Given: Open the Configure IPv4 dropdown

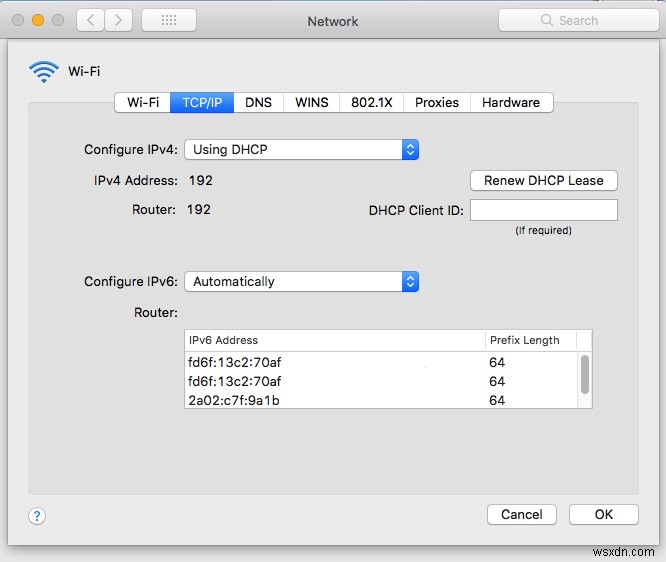Looking at the screenshot, I should 302,150.
